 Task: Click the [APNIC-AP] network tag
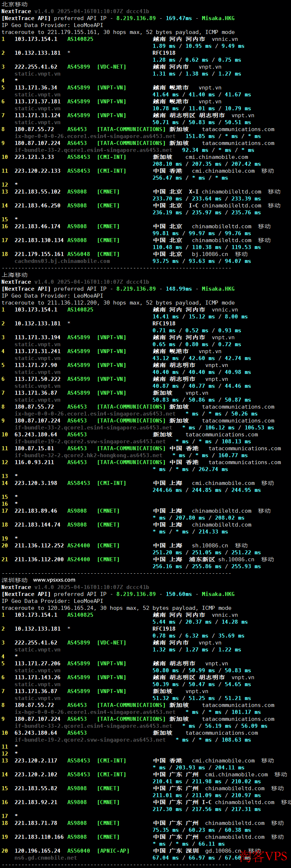point(113,851)
